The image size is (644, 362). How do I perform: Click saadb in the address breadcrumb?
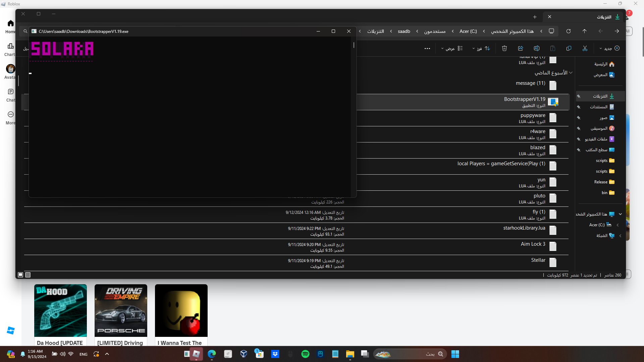[x=404, y=31]
